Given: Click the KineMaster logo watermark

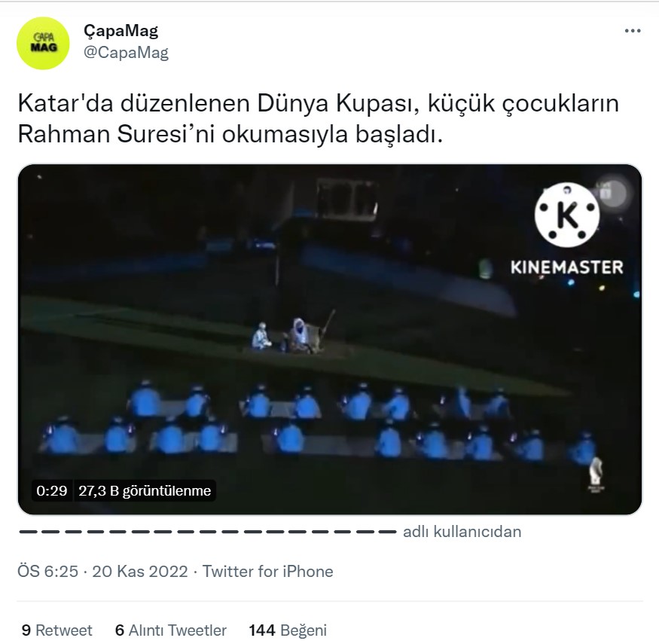Looking at the screenshot, I should coord(567,229).
